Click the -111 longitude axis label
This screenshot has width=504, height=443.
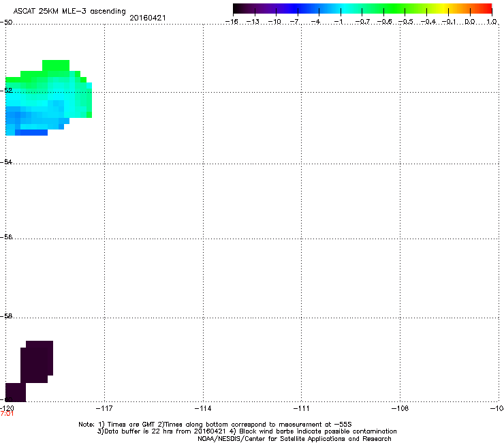[x=301, y=408]
